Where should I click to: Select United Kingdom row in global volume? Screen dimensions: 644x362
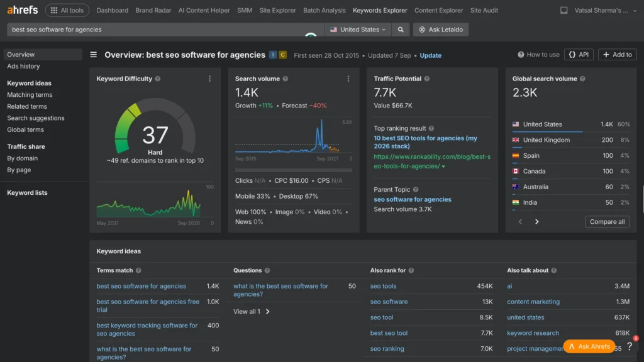571,140
